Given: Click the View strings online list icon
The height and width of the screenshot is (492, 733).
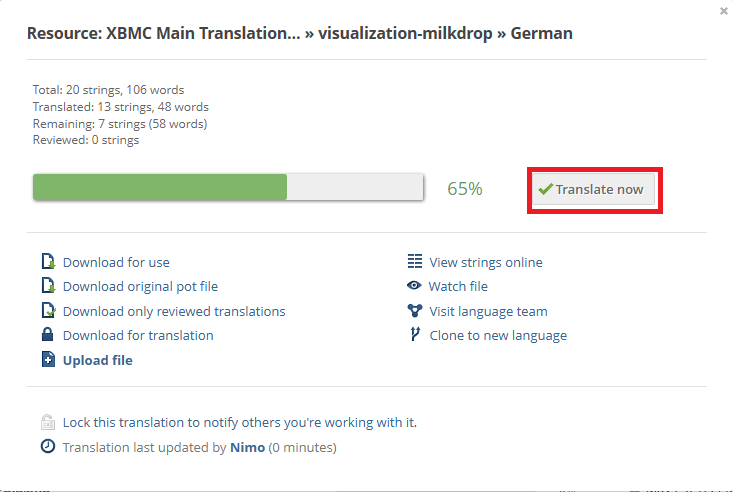Looking at the screenshot, I should (415, 261).
